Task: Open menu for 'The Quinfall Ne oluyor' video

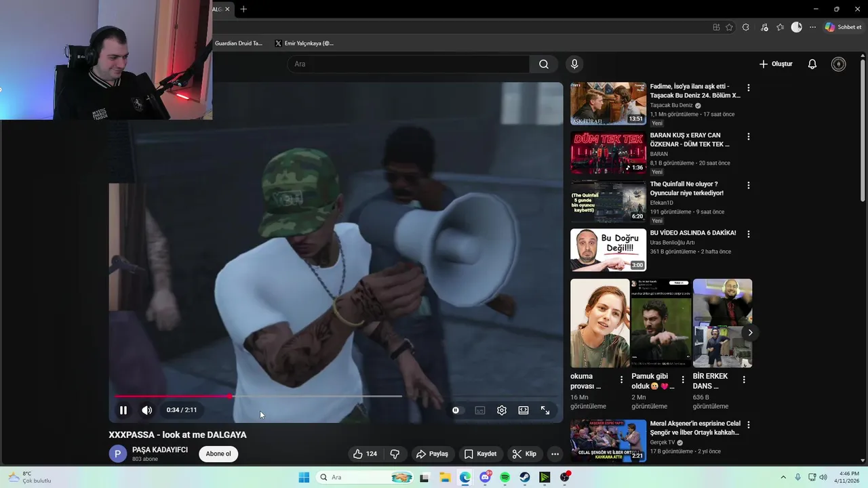Action: (749, 186)
